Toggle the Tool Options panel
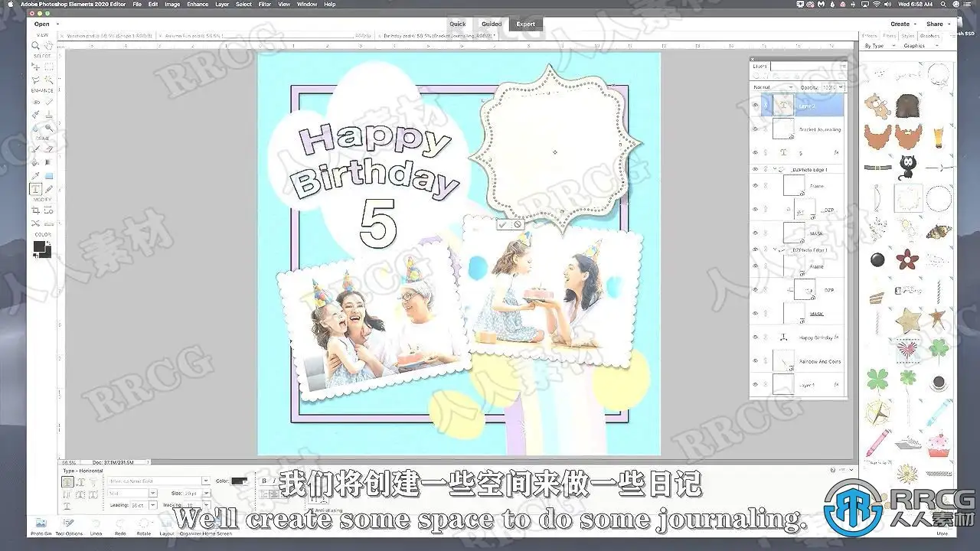Screen dimensions: 980x551 [69, 526]
